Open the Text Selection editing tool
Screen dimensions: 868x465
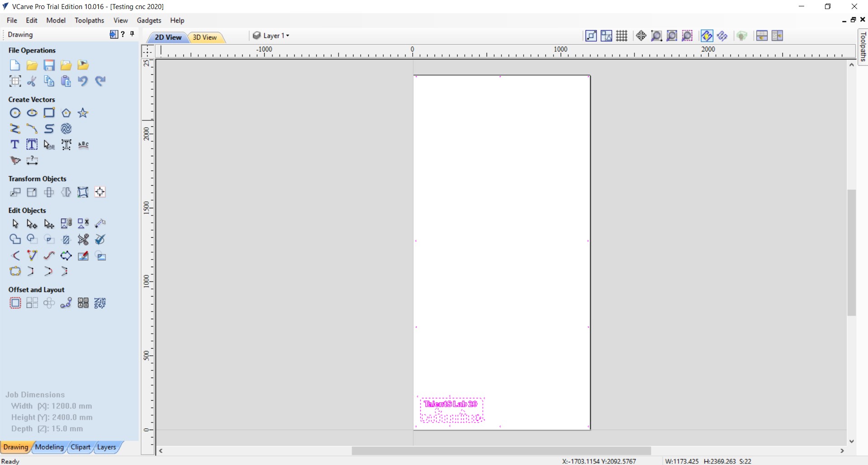pos(49,144)
